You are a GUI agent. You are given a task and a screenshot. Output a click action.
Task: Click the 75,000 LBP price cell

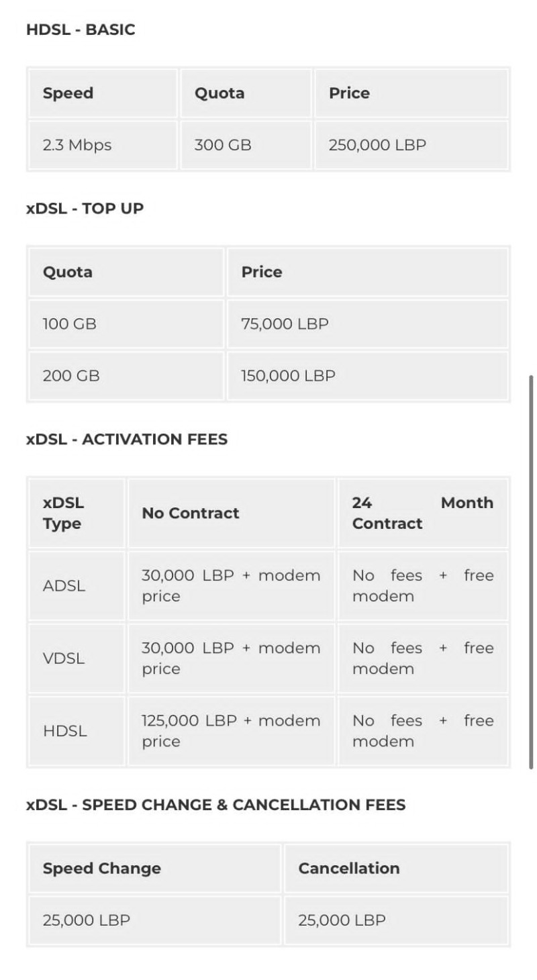[368, 324]
